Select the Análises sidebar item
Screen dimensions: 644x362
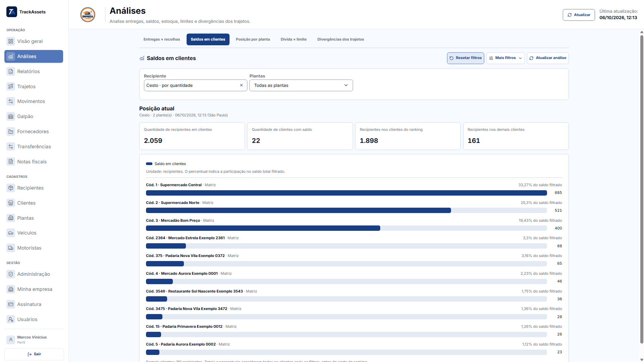(x=34, y=56)
